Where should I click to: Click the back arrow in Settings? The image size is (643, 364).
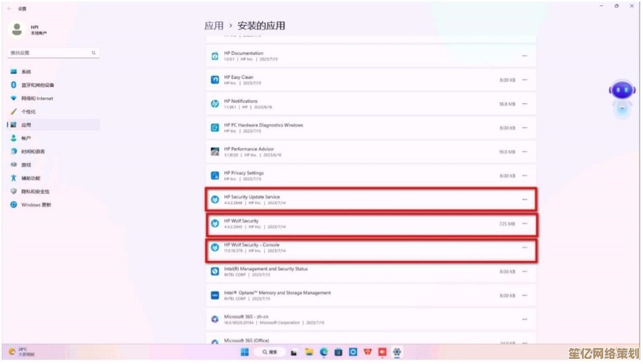9,9
